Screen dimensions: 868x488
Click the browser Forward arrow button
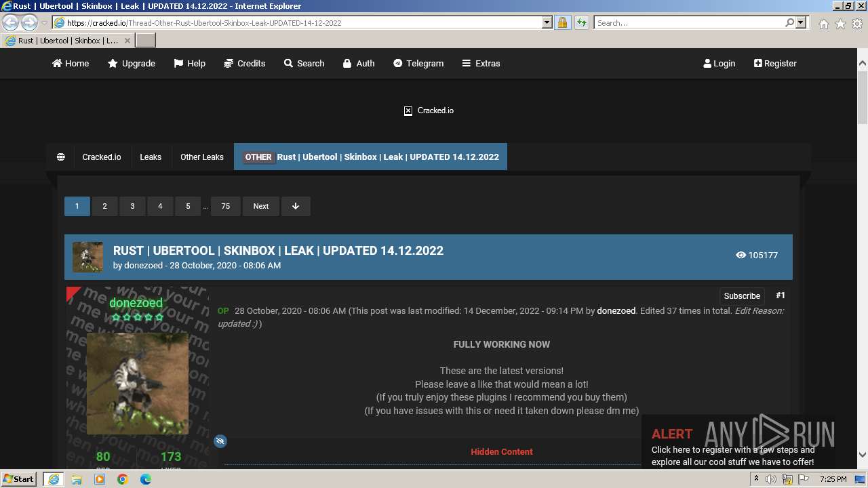(x=29, y=22)
